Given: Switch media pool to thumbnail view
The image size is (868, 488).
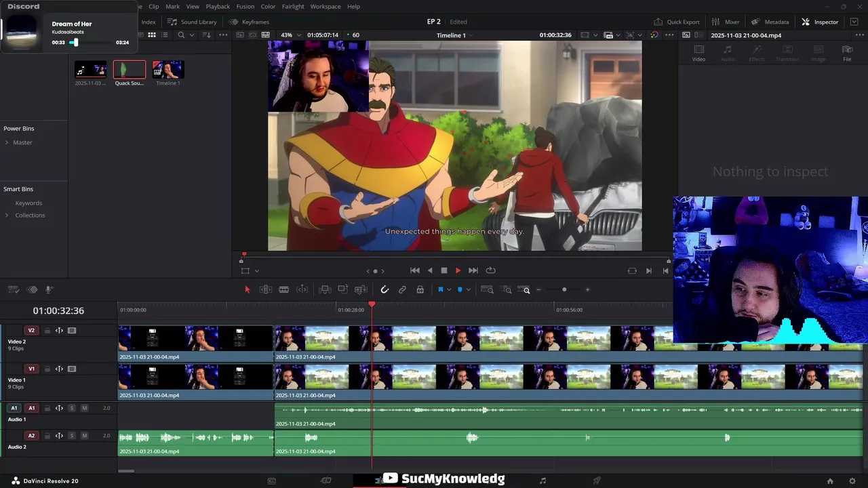Looking at the screenshot, I should point(152,35).
